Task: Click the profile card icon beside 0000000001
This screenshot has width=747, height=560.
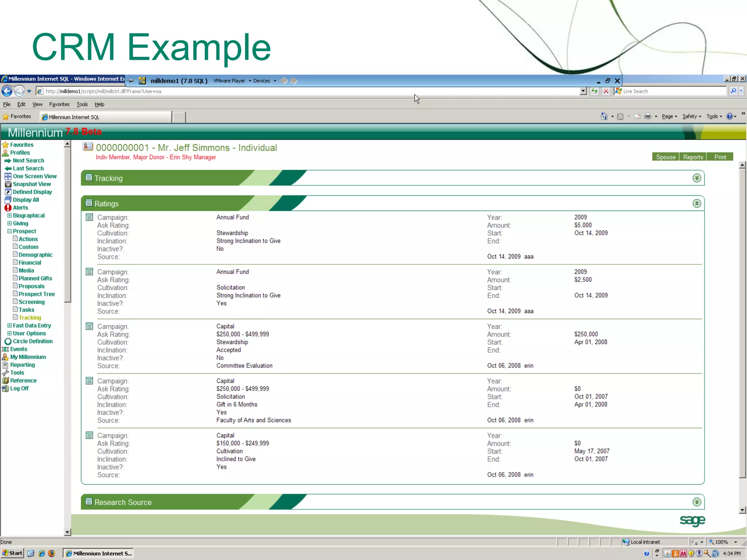Action: (88, 147)
